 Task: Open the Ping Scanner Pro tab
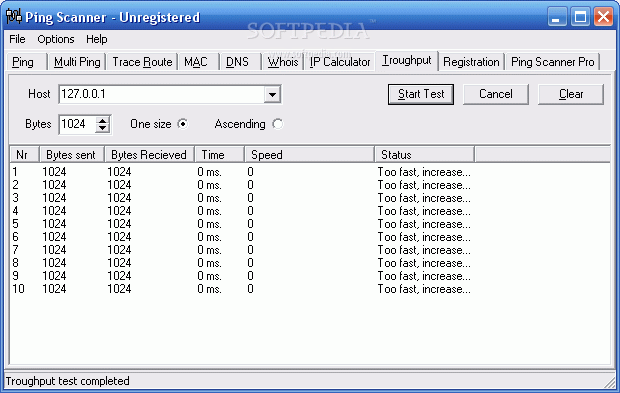coord(552,62)
